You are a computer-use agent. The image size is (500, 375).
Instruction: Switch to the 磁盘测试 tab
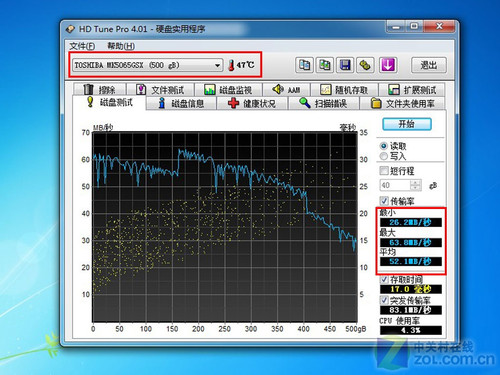[x=109, y=102]
